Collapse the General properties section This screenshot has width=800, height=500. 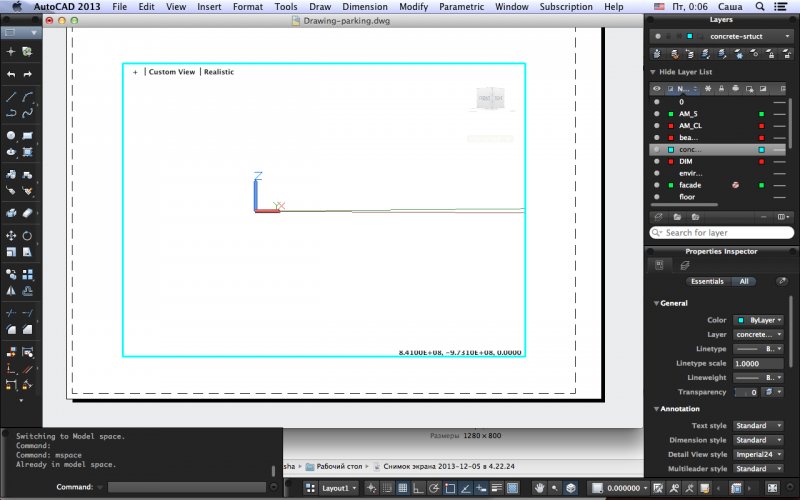(x=656, y=303)
